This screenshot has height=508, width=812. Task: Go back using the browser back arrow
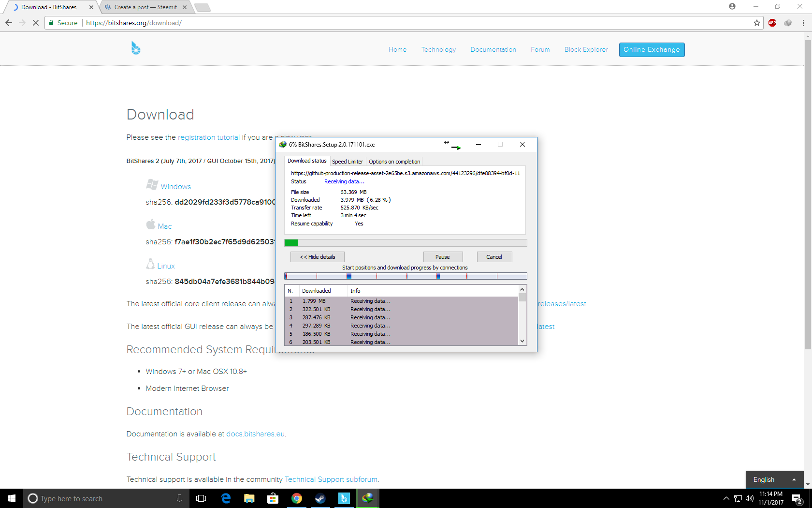pyautogui.click(x=9, y=23)
